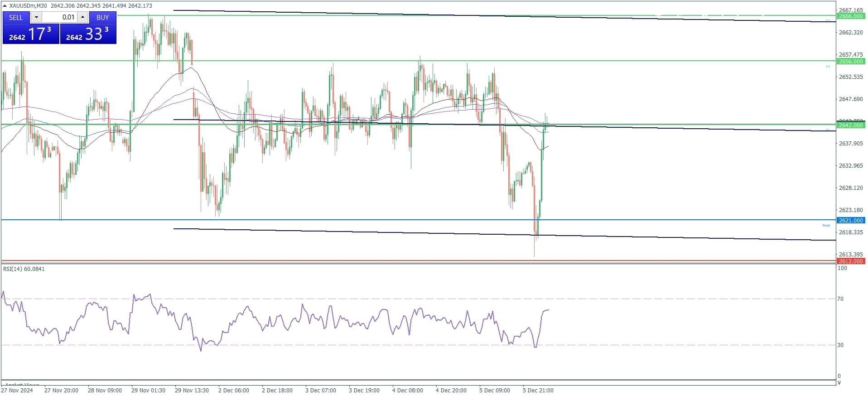Click the sell price 2642 17 panel

tap(31, 34)
